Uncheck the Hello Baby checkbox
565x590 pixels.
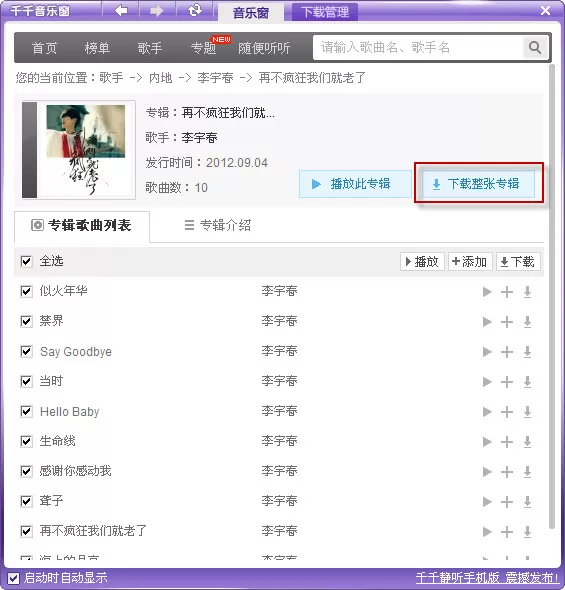26,411
